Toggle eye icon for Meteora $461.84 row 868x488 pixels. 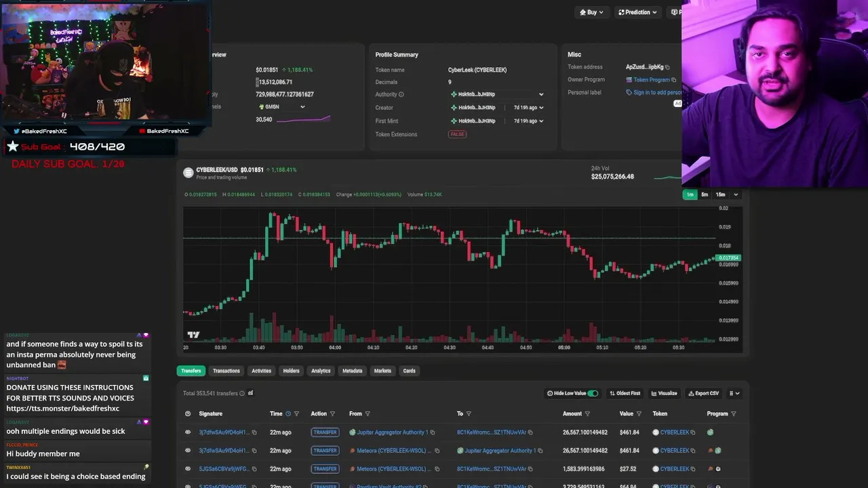[x=188, y=451]
